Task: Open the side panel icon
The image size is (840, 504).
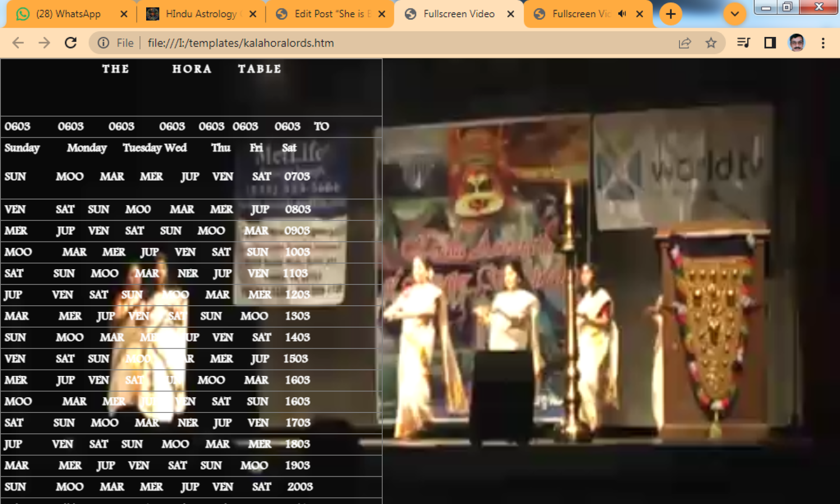Action: [770, 43]
